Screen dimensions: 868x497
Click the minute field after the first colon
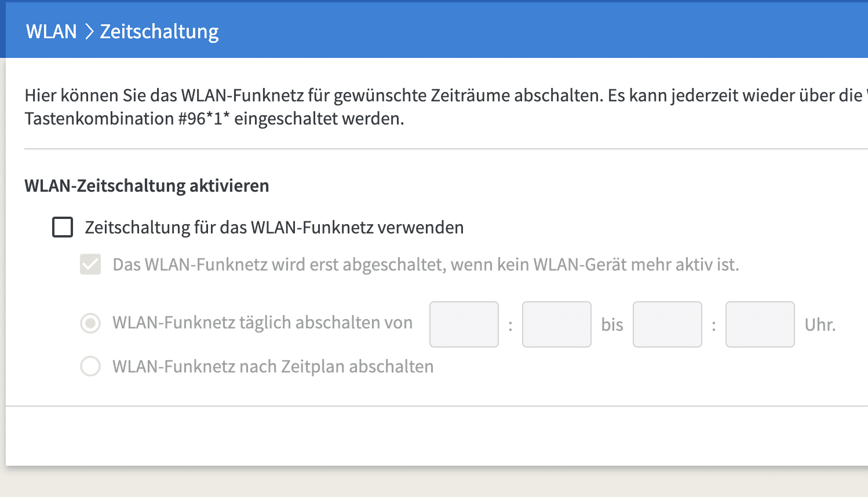tap(556, 324)
